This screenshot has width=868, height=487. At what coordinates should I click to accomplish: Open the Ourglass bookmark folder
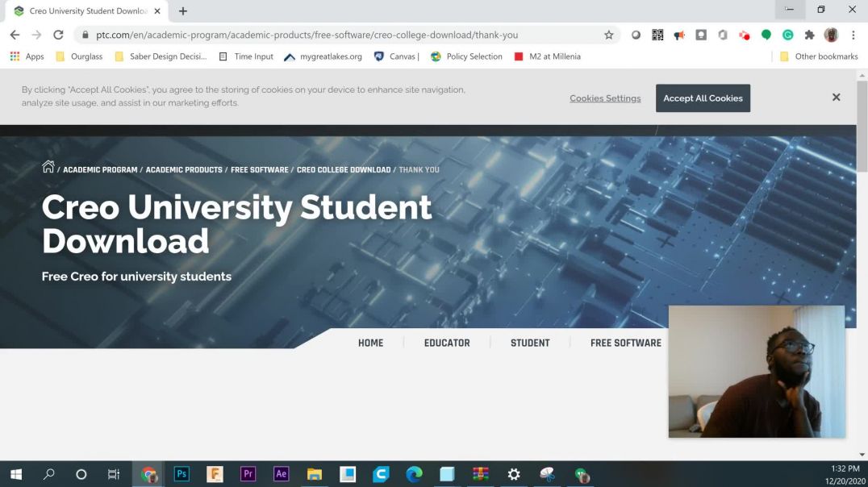click(79, 56)
